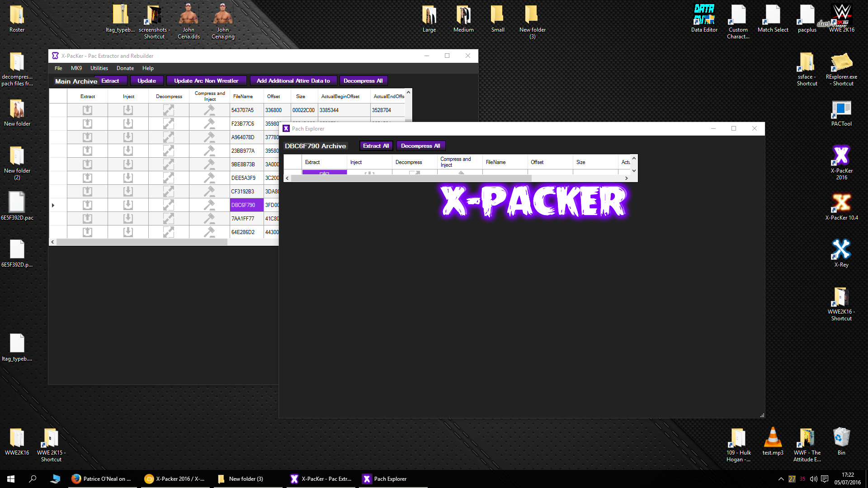Screen dimensions: 868x488
Task: Show hidden tray icons chevron
Action: click(781, 479)
